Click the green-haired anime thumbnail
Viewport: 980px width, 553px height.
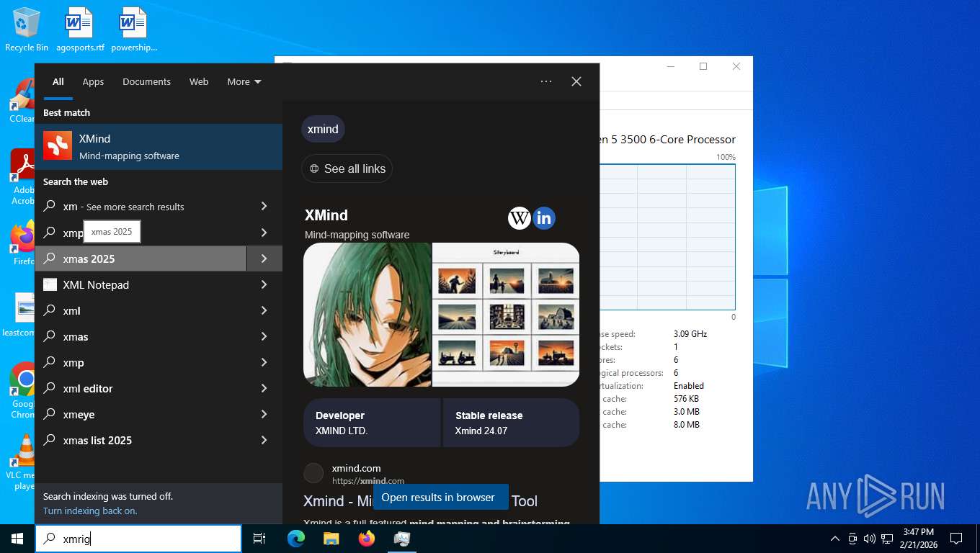click(367, 315)
